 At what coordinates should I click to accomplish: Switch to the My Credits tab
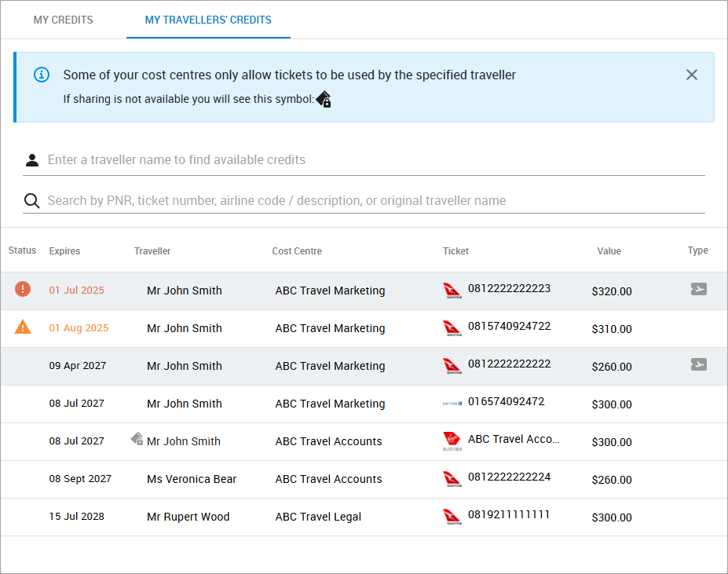(x=63, y=20)
